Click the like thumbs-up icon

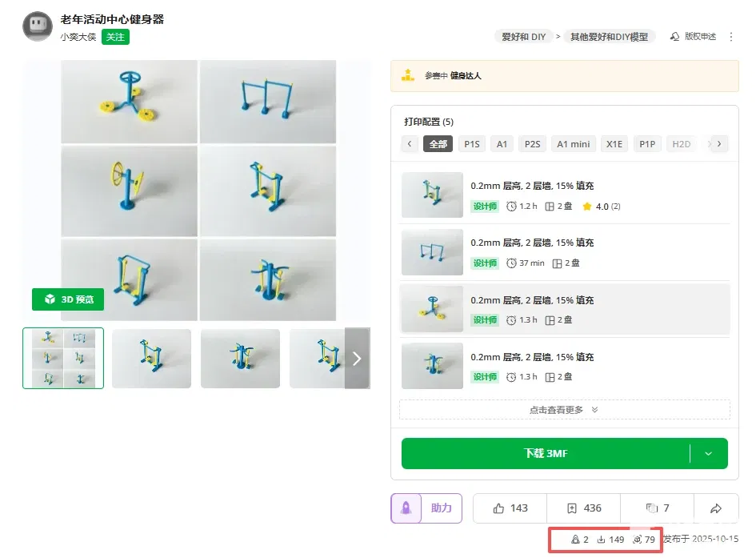click(x=499, y=508)
